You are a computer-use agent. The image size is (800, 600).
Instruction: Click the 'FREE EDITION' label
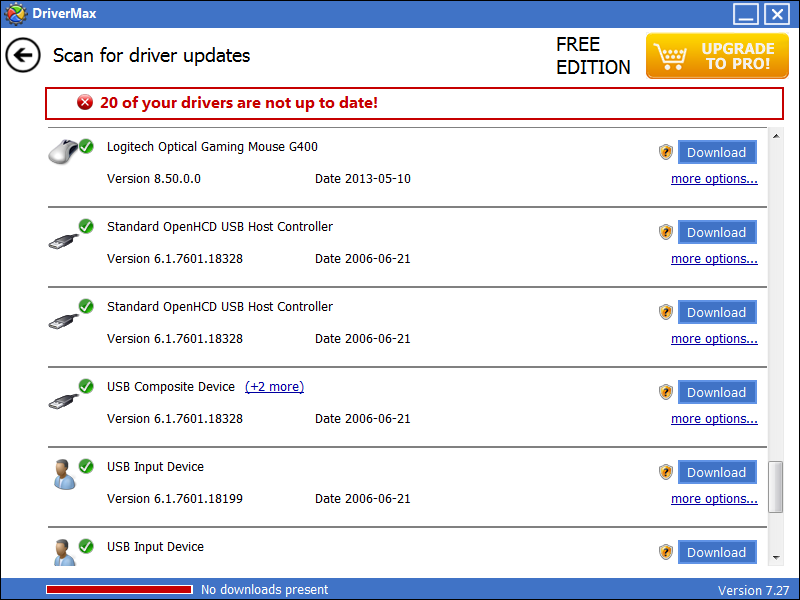(593, 56)
